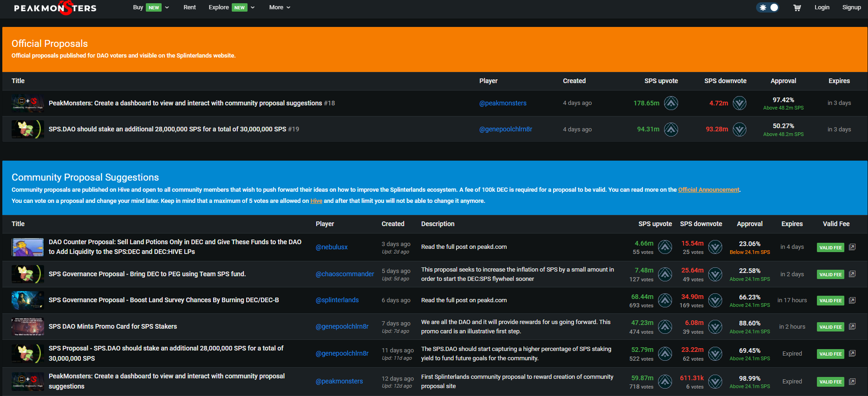
Task: Expand the More menu
Action: coord(280,7)
